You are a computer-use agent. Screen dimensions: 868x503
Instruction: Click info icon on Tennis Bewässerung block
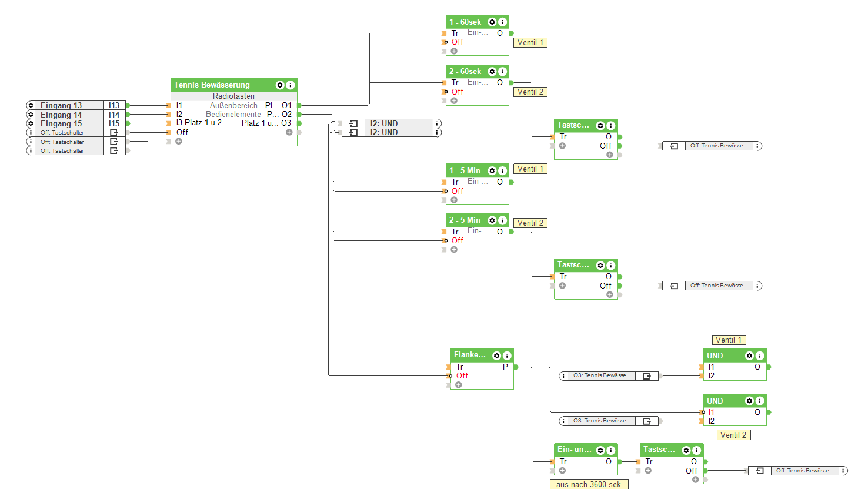tap(290, 85)
